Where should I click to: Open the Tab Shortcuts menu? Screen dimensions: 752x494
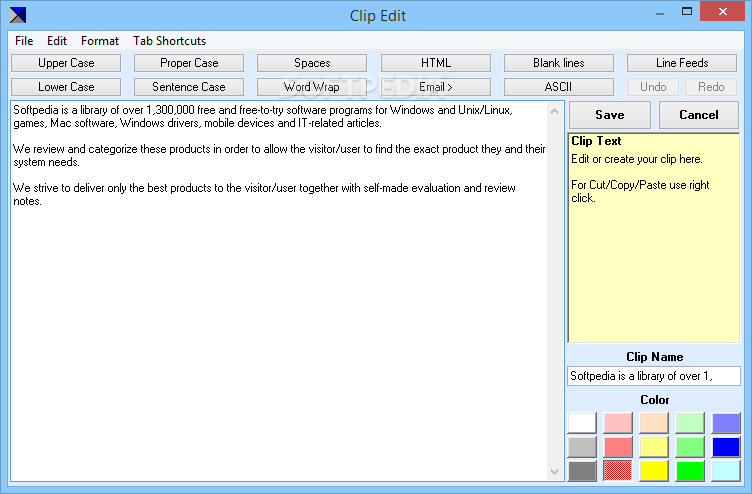click(169, 41)
